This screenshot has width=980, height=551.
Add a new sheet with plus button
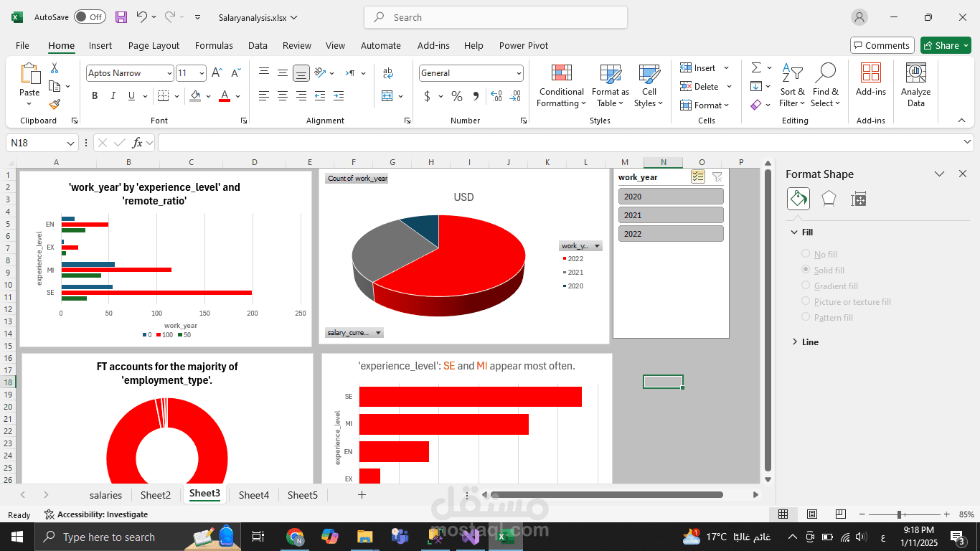[x=362, y=494]
